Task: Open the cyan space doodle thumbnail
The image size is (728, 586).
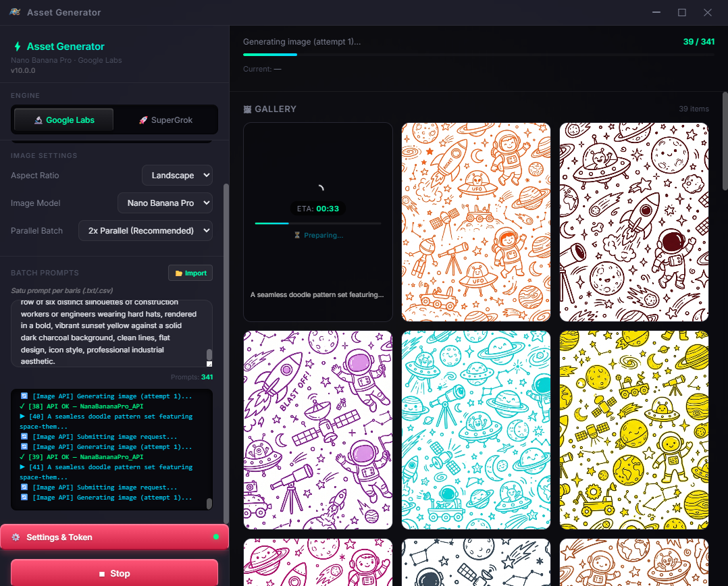Action: click(476, 429)
